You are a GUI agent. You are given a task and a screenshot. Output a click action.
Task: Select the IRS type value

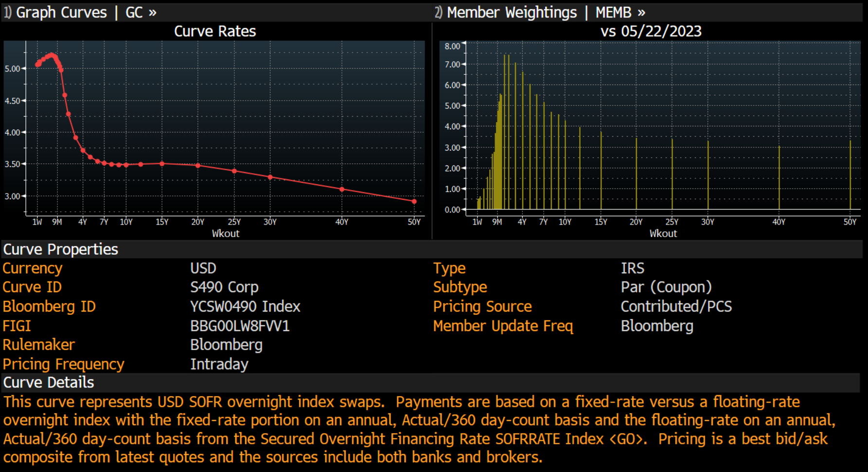coord(632,268)
